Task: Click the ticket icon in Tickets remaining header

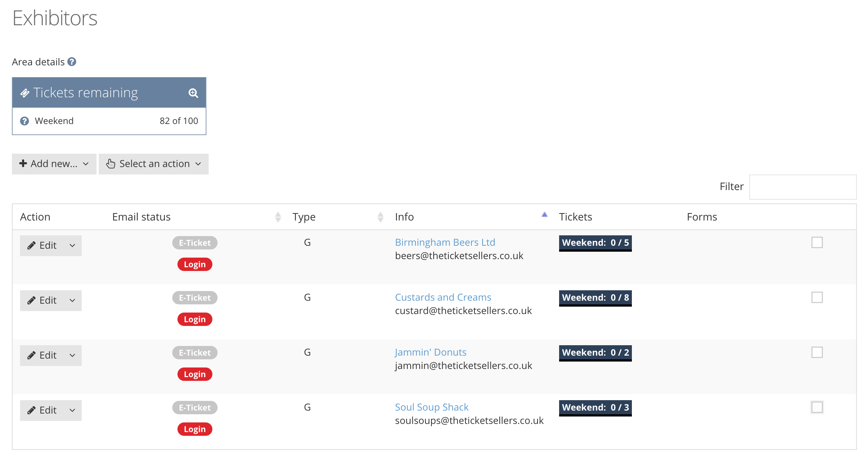Action: (25, 93)
